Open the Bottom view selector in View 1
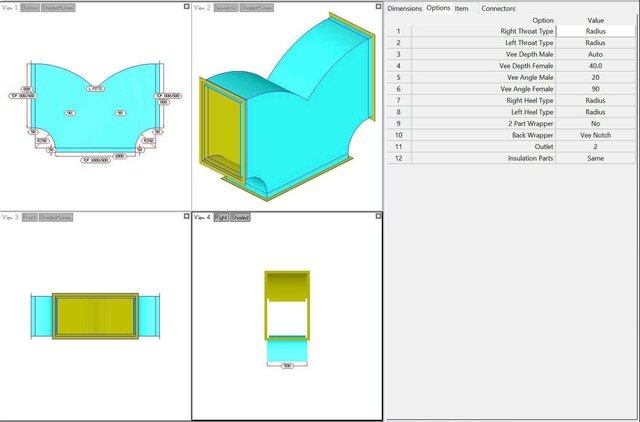This screenshot has width=640, height=422. click(30, 7)
